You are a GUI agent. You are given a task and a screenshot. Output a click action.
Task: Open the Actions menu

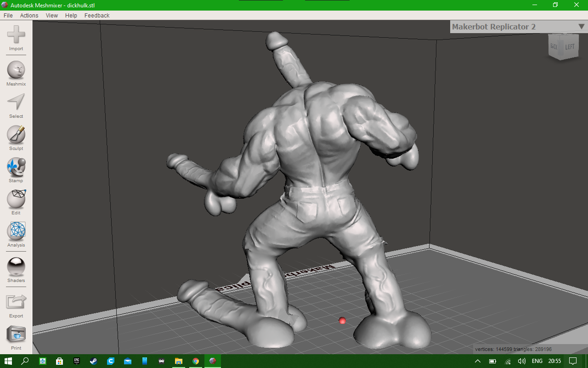point(29,15)
